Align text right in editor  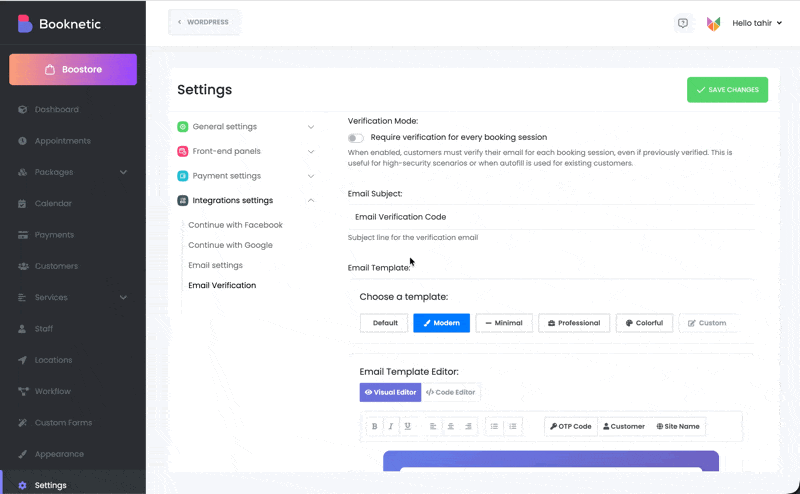pyautogui.click(x=469, y=426)
